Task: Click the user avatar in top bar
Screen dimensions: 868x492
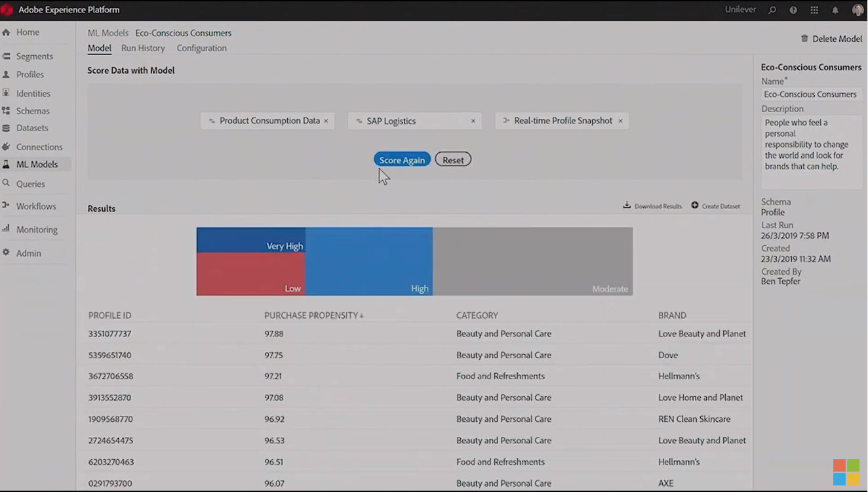Action: 858,10
